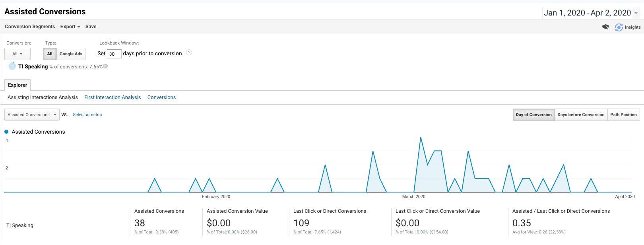The width and height of the screenshot is (644, 245).
Task: Remove the TI Speaking segment via its x icon
Action: [x=105, y=66]
